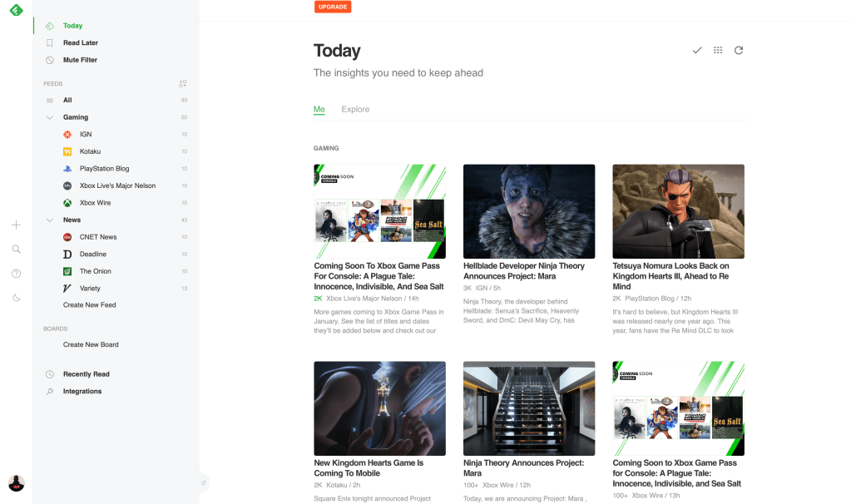The width and height of the screenshot is (851, 504).
Task: Open the help question mark icon
Action: pos(16,274)
